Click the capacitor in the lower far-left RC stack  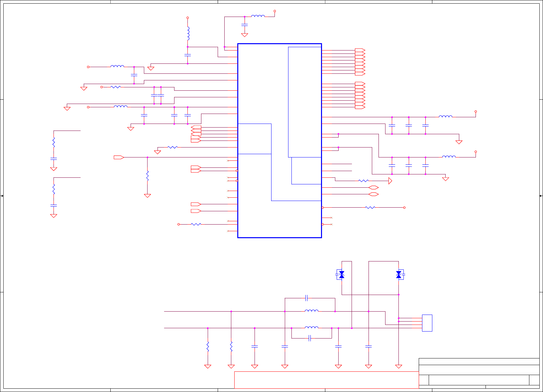tap(54, 206)
